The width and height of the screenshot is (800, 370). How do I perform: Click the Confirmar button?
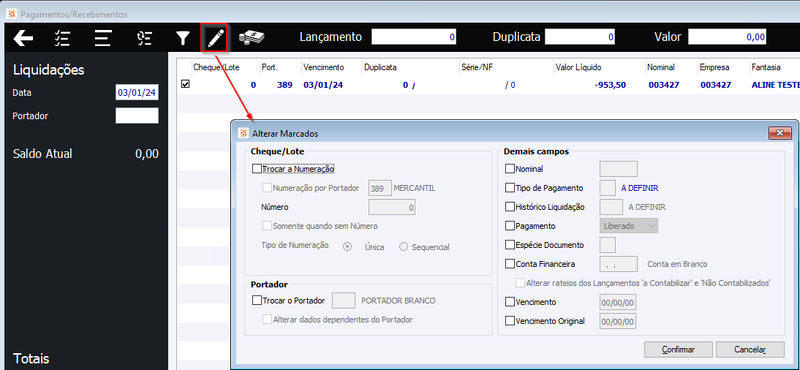678,350
